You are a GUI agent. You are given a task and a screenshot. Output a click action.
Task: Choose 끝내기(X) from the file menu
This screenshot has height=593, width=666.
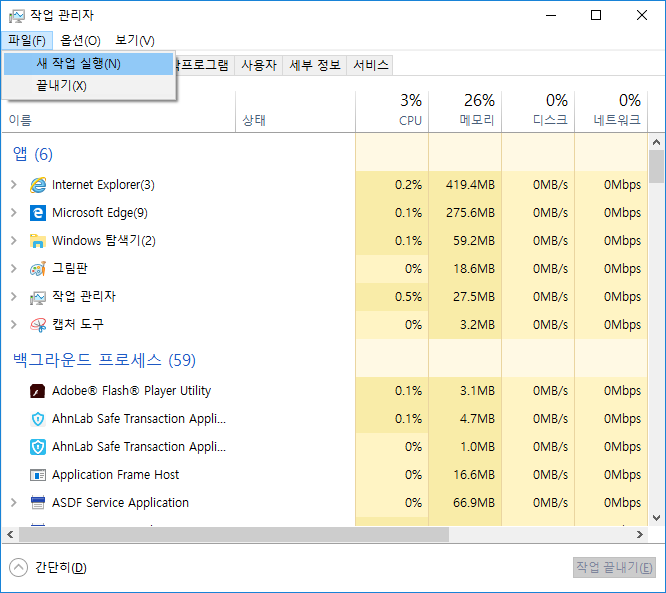(89, 86)
